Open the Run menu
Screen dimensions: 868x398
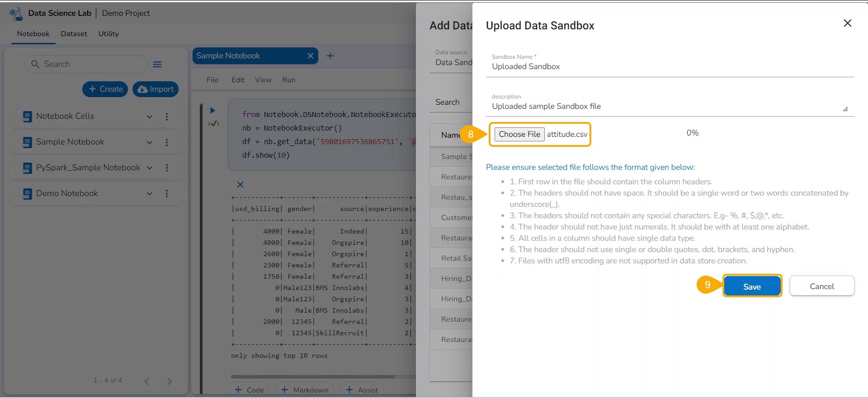point(288,80)
